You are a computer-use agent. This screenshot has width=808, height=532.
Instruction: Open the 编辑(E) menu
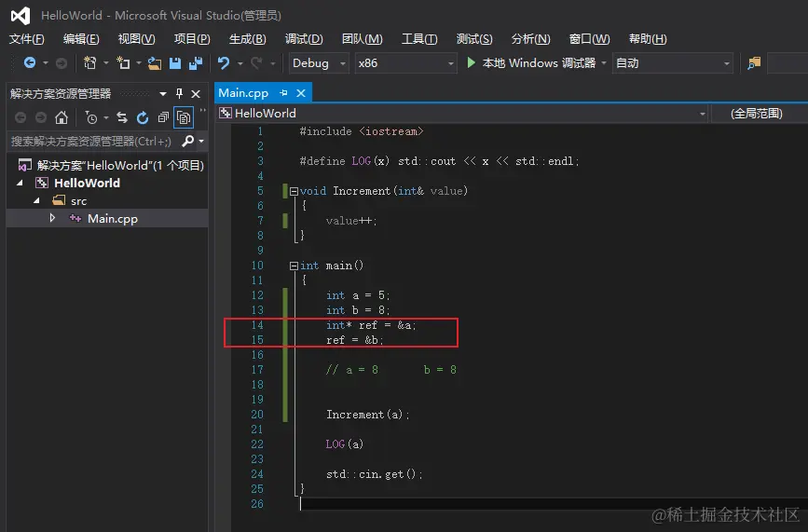pyautogui.click(x=81, y=39)
